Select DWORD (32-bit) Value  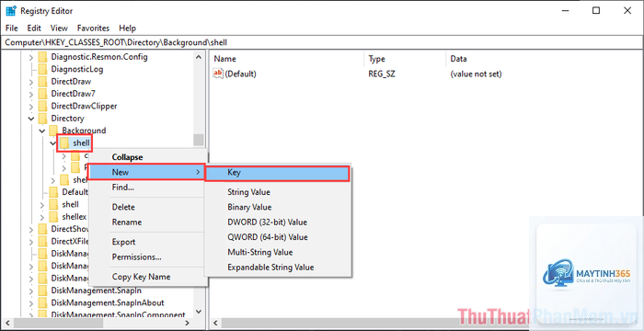[x=277, y=223]
